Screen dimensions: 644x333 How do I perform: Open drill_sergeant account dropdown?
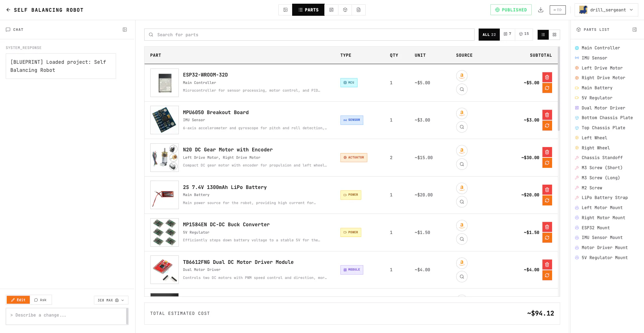coord(606,10)
